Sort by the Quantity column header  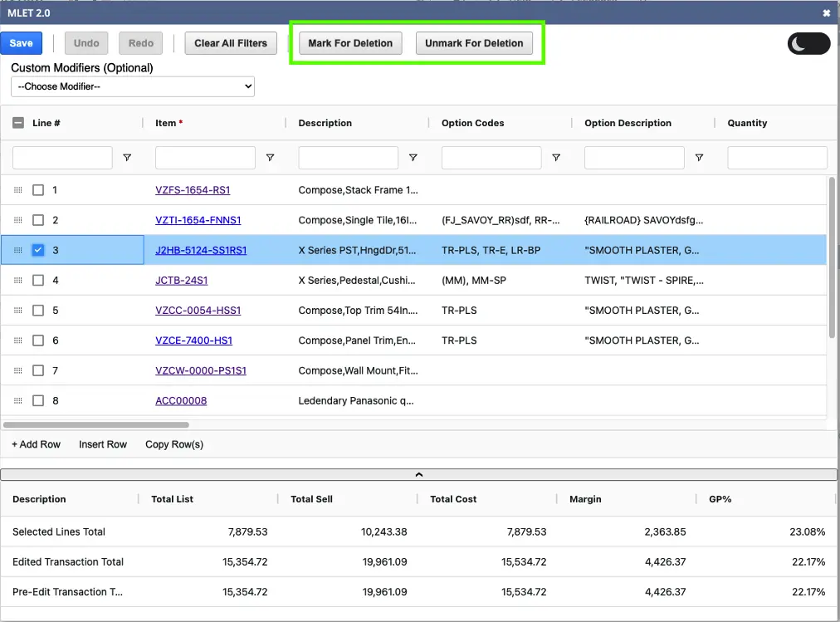click(x=747, y=123)
